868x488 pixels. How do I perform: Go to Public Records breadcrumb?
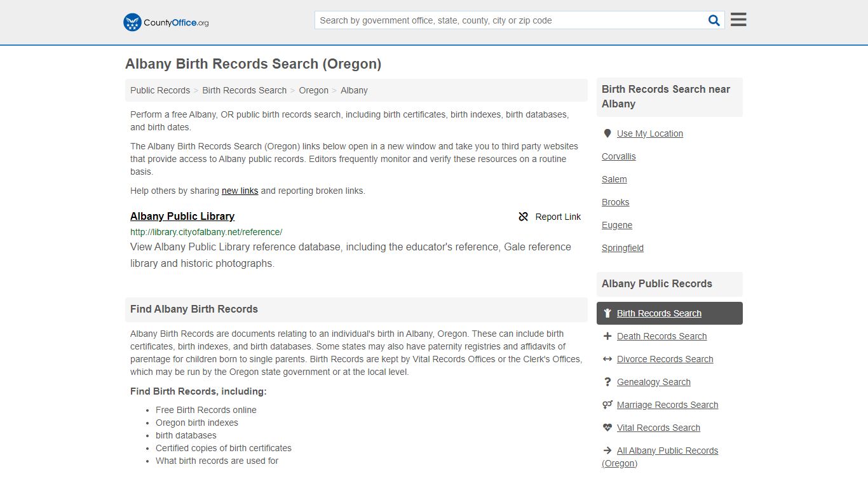click(160, 90)
